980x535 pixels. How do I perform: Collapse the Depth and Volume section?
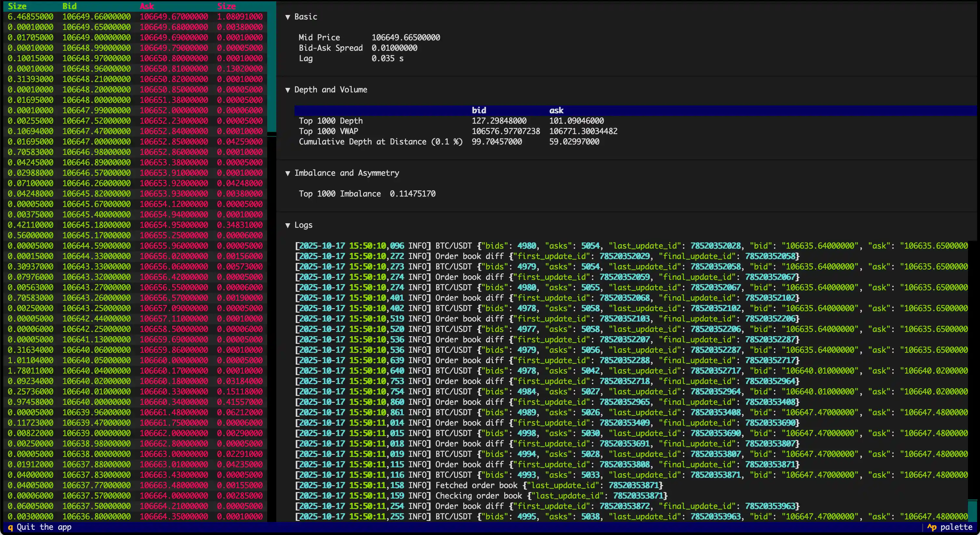pos(288,90)
